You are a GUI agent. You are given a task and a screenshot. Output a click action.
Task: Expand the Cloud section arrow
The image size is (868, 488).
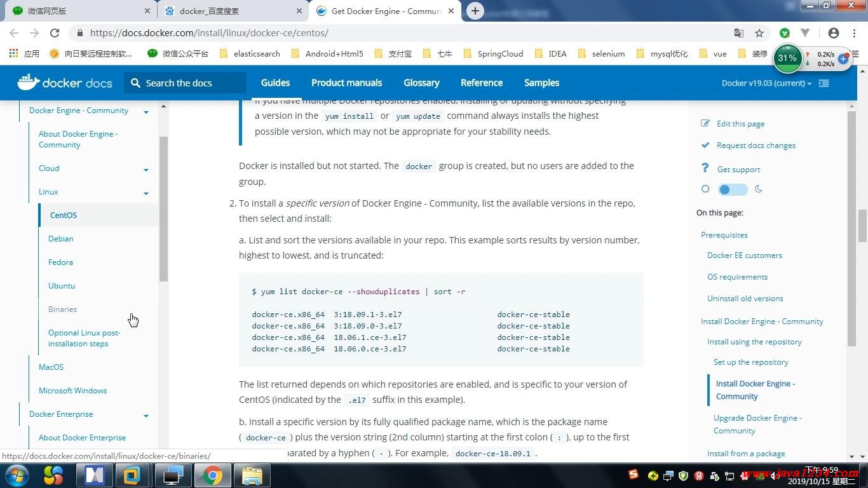[x=146, y=170]
